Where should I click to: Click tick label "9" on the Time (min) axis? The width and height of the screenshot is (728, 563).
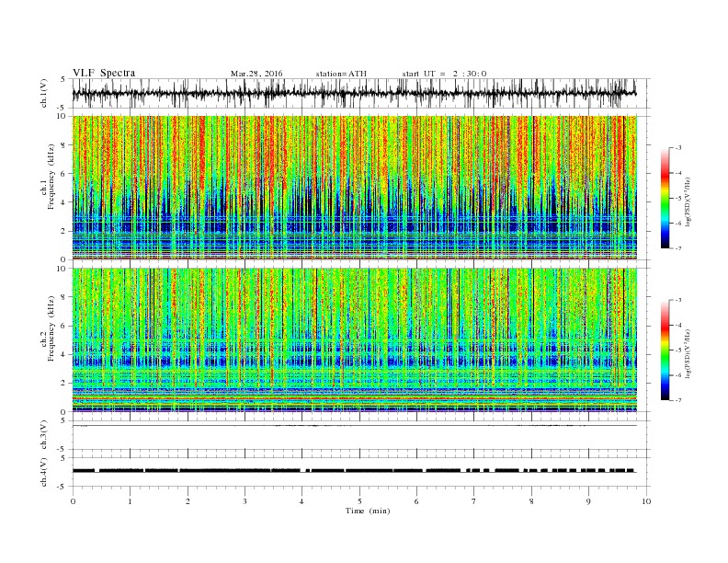click(x=588, y=501)
